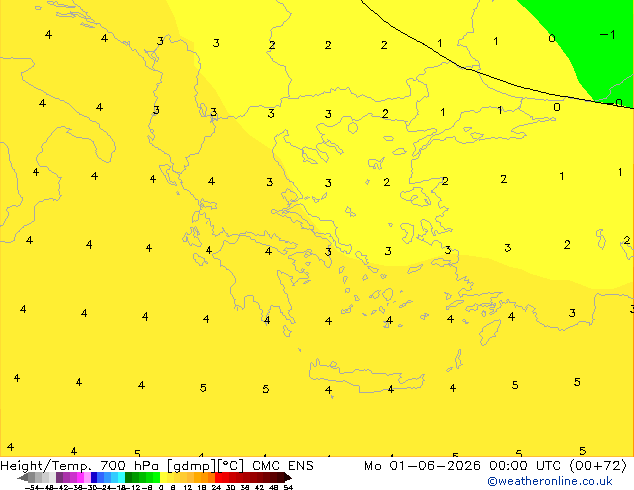
Task: Click the '[°C]' unit label in title
Action: 230,466
